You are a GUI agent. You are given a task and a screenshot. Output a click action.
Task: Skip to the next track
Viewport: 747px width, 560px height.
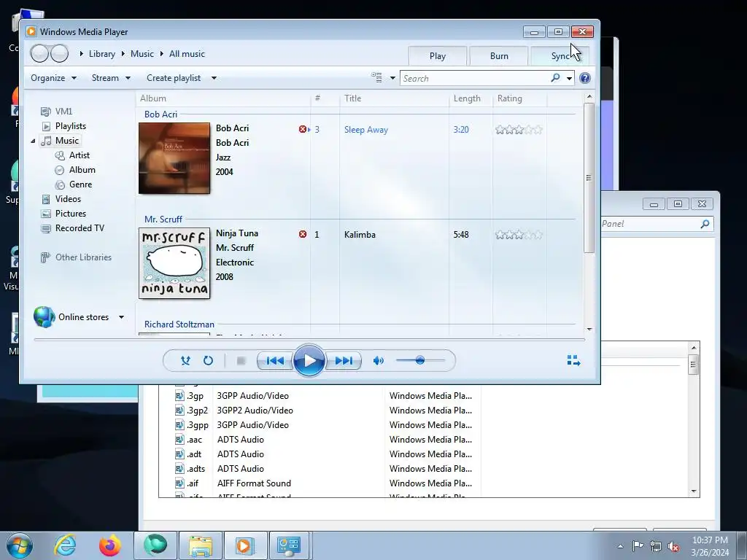point(344,360)
